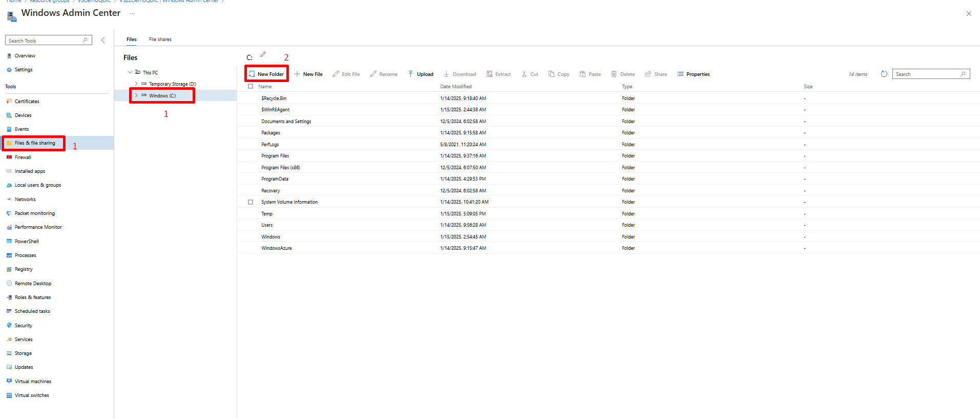The image size is (980, 419).
Task: Open Local users & groups icon
Action: [9, 185]
